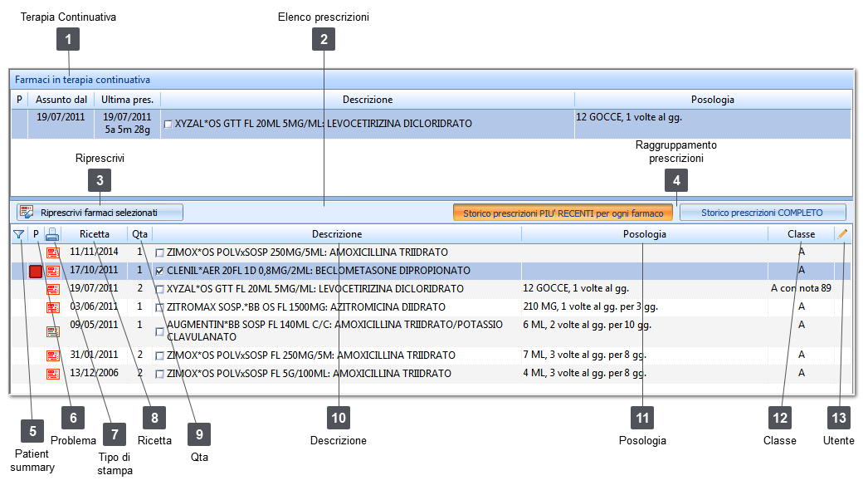Click CLENIL*AER 20FL description text
Screen dimensions: 868x490
pos(319,271)
